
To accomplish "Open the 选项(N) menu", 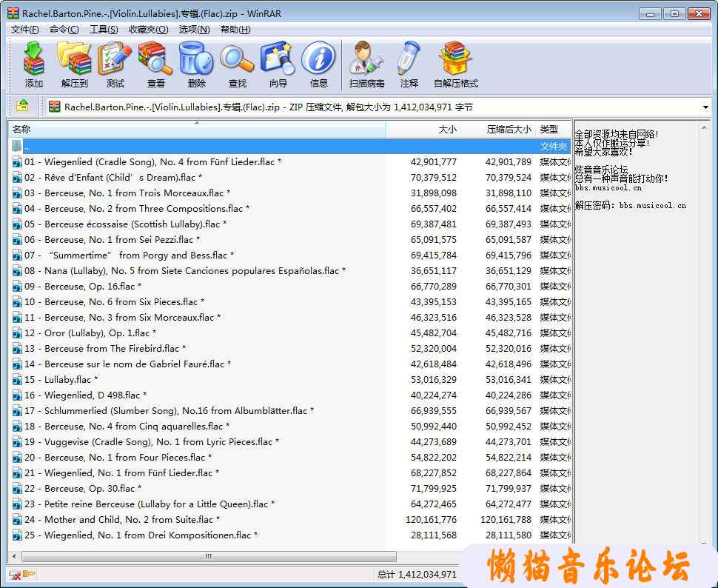I will coord(194,30).
